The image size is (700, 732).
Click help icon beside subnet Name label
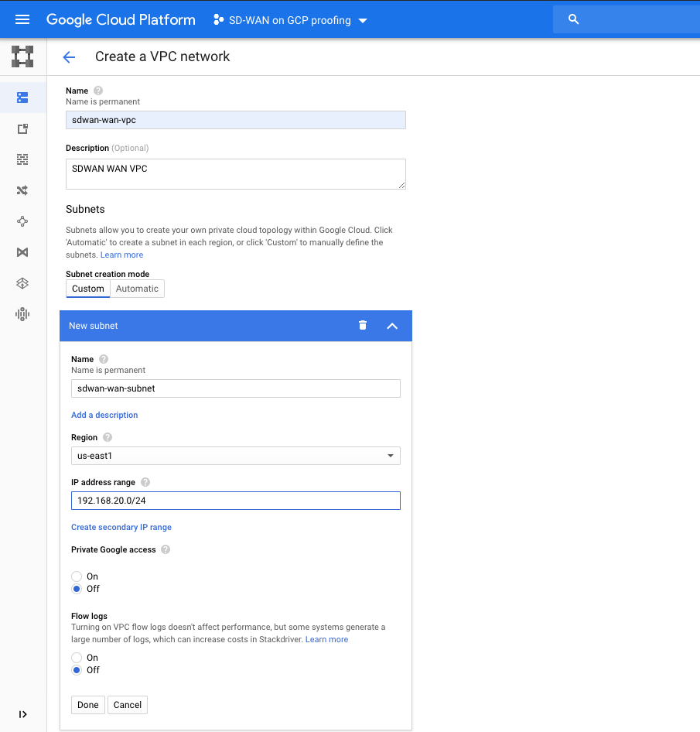click(x=104, y=359)
